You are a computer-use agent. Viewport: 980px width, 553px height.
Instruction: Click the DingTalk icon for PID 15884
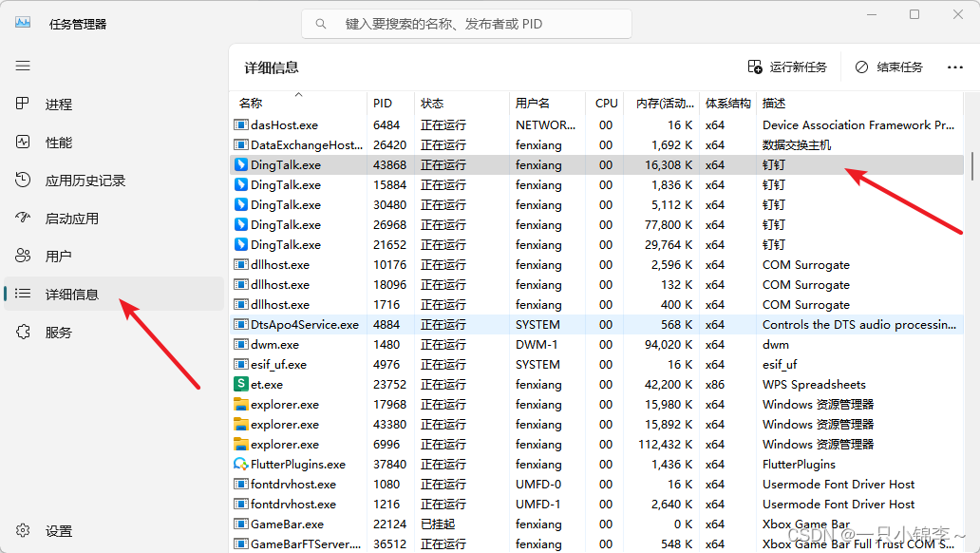pyautogui.click(x=240, y=185)
